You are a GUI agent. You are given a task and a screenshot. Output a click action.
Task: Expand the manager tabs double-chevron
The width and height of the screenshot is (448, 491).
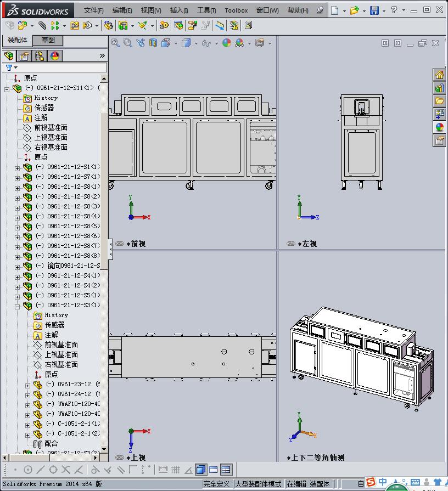click(102, 56)
